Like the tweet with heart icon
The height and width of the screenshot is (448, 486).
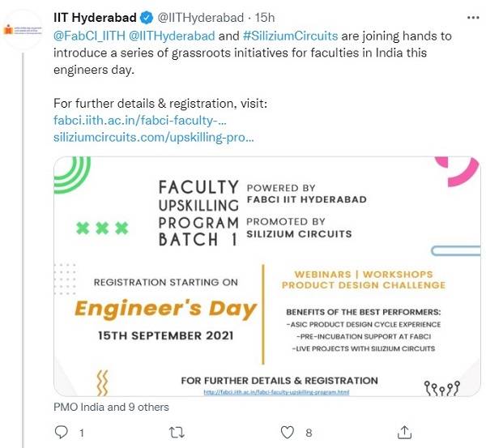(x=287, y=433)
